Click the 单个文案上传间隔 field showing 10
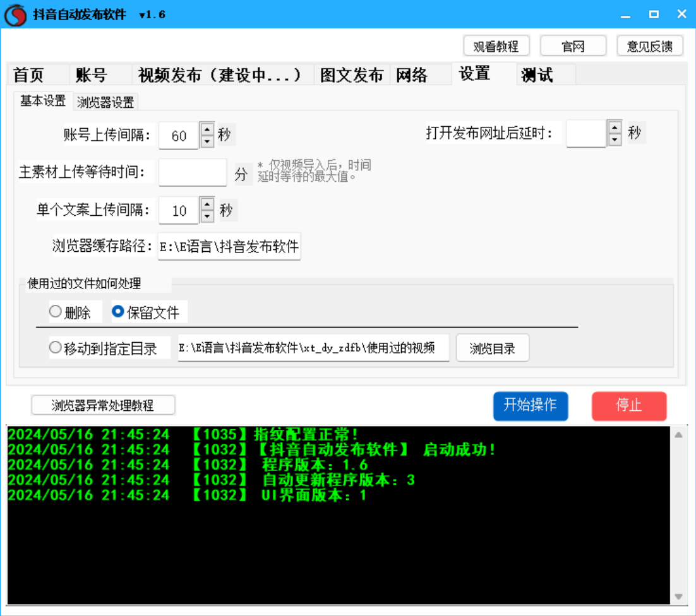This screenshot has height=616, width=696. coord(179,210)
